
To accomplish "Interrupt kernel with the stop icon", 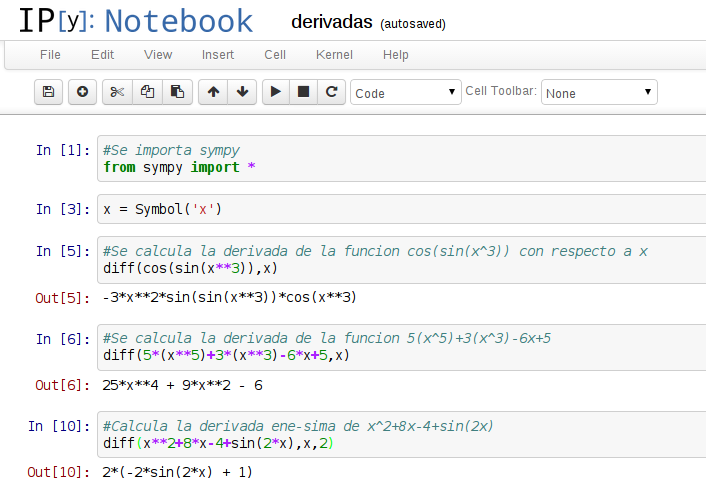I will click(304, 92).
